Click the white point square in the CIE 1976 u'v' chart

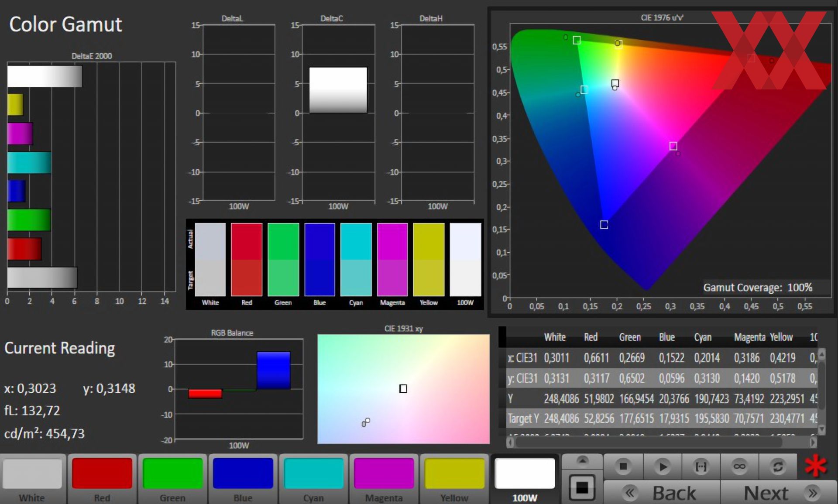tap(615, 83)
